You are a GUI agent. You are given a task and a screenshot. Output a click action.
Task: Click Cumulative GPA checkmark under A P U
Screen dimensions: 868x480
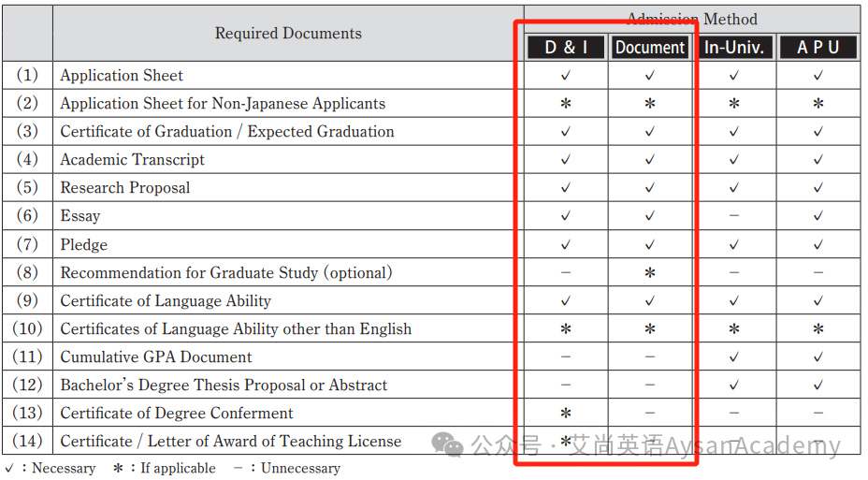[818, 357]
